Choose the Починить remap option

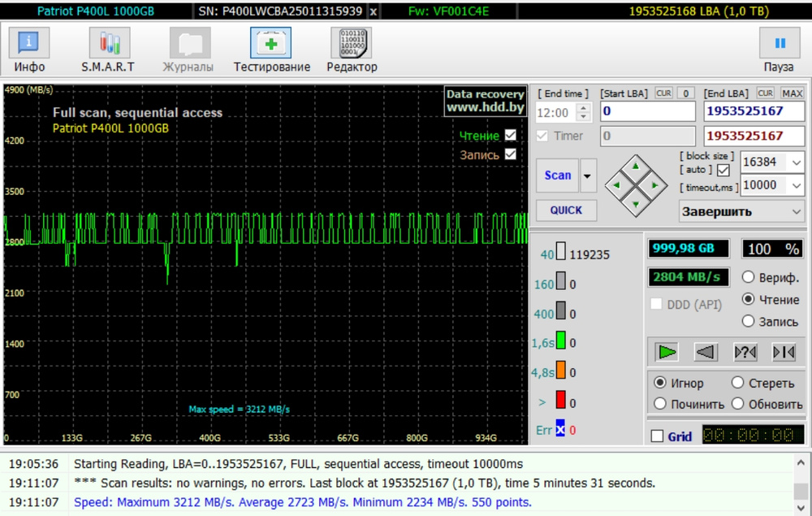coord(660,404)
